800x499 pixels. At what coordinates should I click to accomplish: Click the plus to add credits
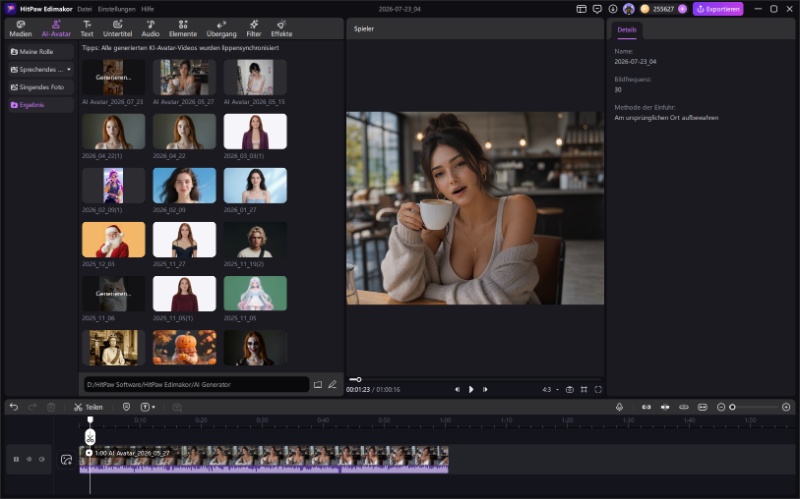coord(682,9)
